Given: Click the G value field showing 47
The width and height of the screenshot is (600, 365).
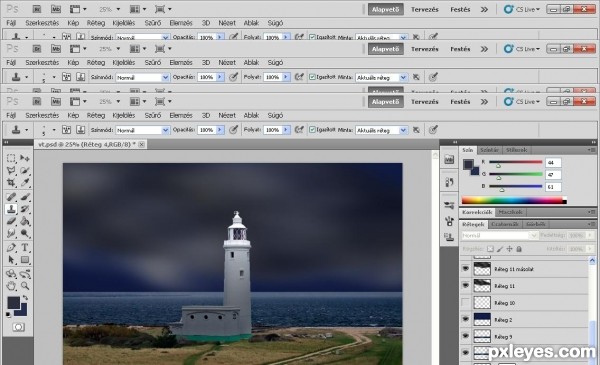Looking at the screenshot, I should coord(553,175).
